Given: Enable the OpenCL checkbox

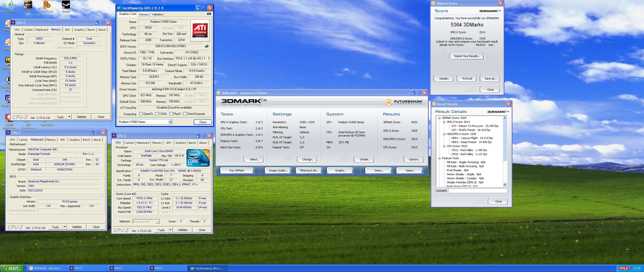Looking at the screenshot, I should tap(141, 114).
